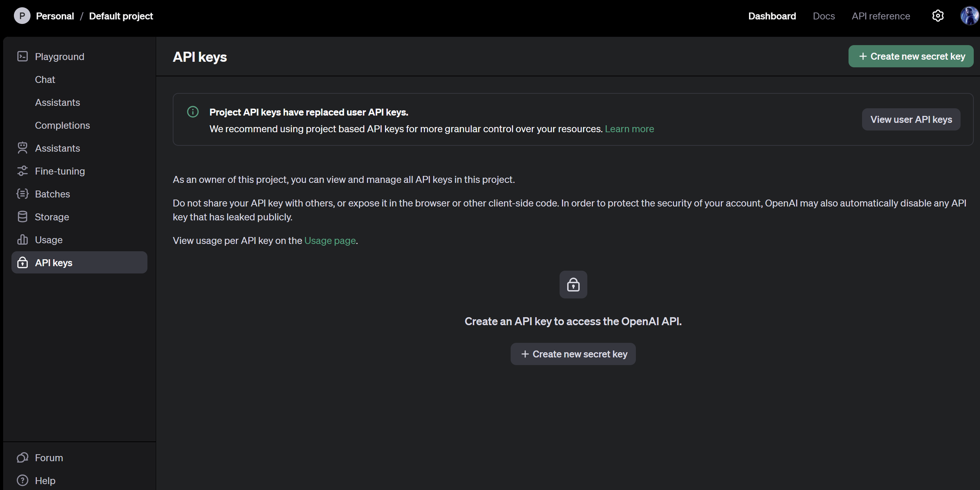Open settings gear icon in header
The width and height of the screenshot is (980, 490).
(x=938, y=16)
